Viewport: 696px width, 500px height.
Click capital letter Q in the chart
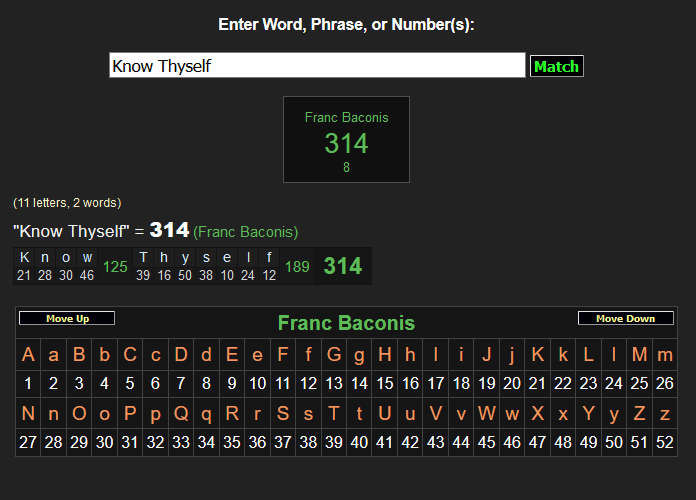pos(181,413)
